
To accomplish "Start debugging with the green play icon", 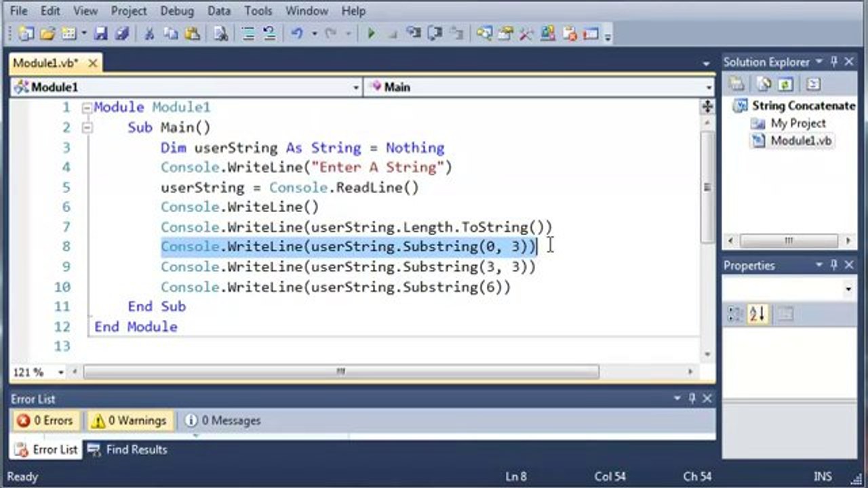I will pos(371,34).
